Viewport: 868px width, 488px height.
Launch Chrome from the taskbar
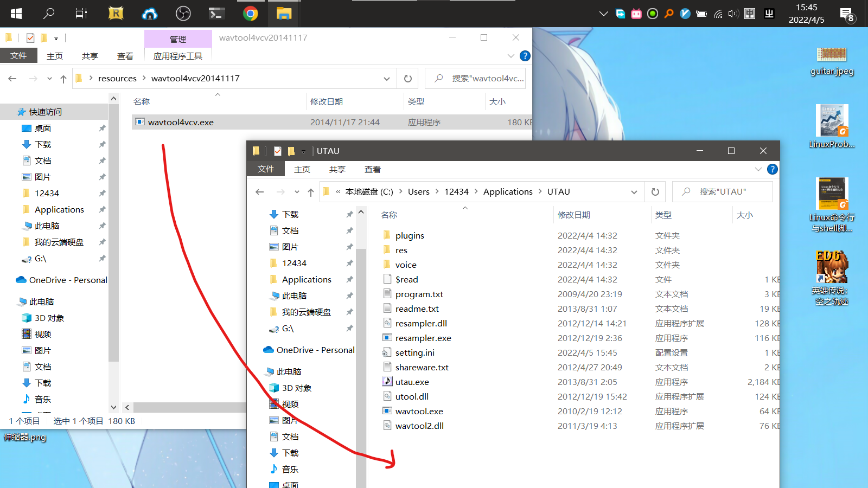(x=251, y=14)
